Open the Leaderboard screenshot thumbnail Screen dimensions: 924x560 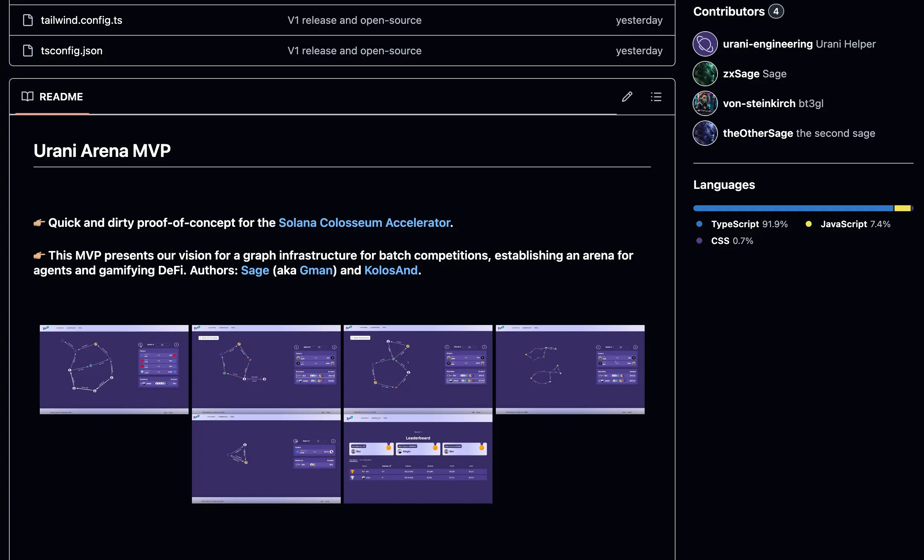tap(418, 459)
